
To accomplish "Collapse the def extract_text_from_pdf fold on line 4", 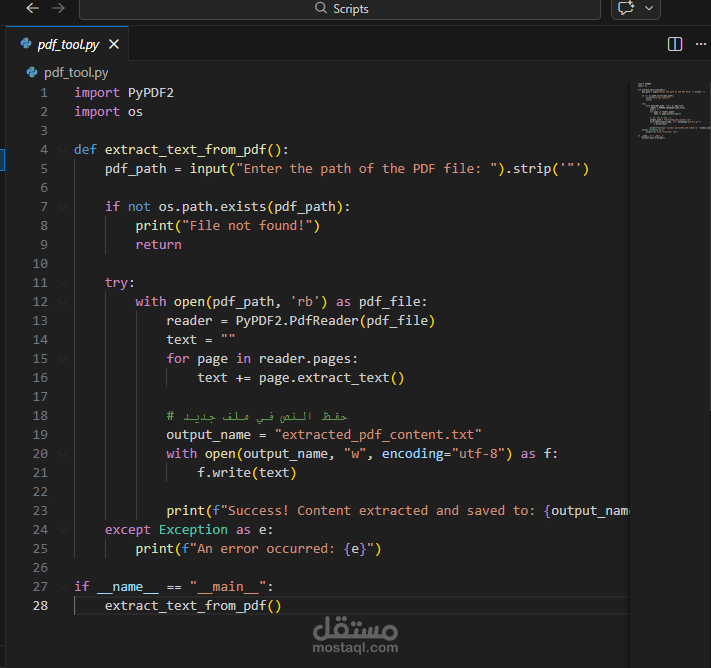I will click(63, 150).
